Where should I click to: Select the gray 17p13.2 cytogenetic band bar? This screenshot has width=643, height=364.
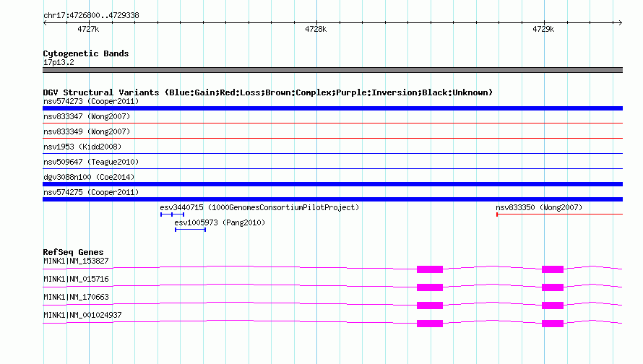332,70
